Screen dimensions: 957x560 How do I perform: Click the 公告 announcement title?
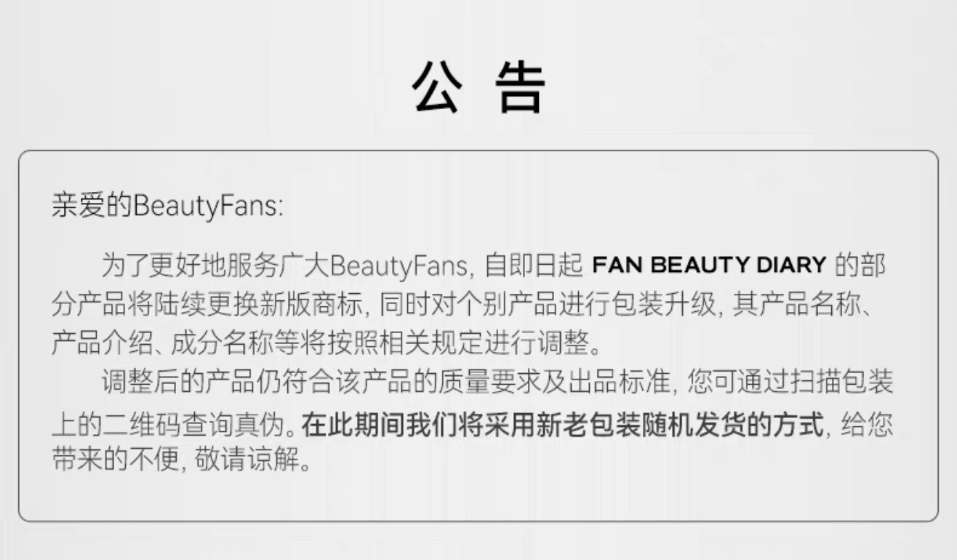pyautogui.click(x=478, y=87)
